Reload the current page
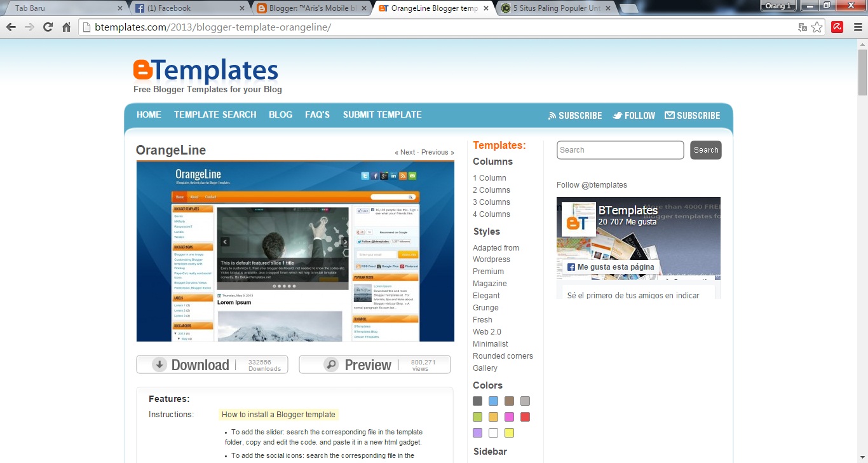 tap(48, 27)
